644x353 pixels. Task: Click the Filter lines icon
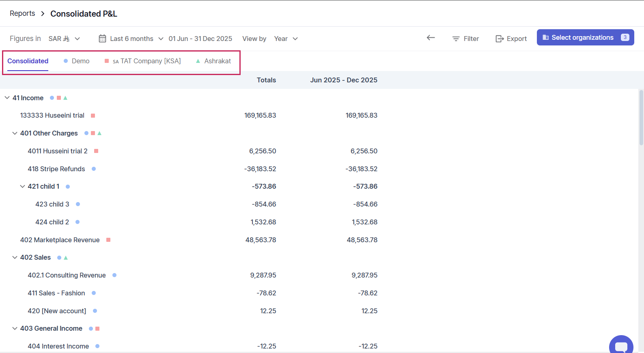[x=456, y=39]
